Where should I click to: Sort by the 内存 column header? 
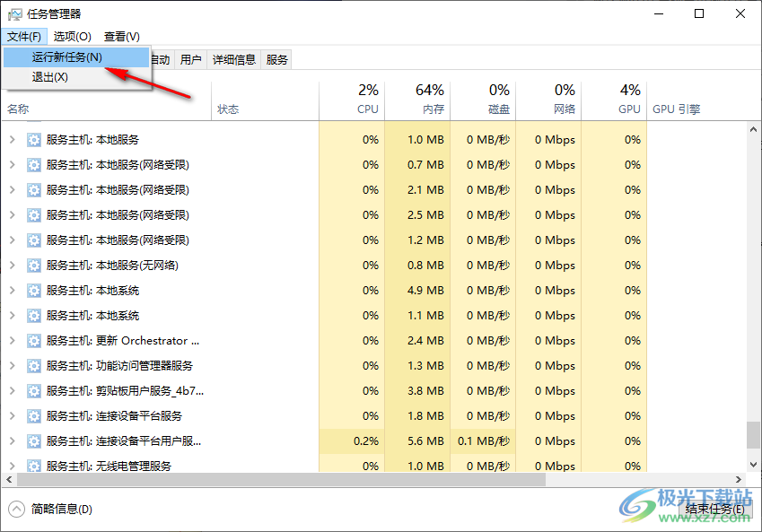click(417, 101)
